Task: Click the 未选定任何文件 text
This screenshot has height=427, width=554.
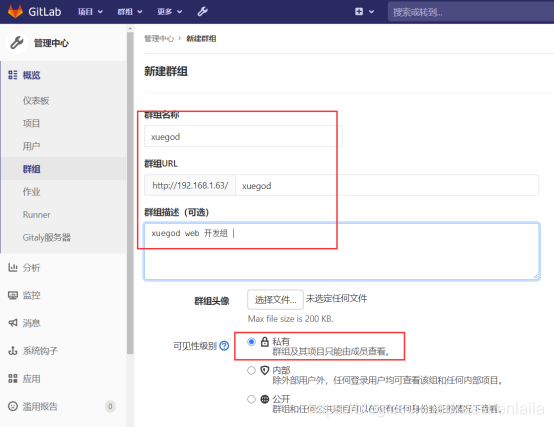Action: [x=336, y=299]
